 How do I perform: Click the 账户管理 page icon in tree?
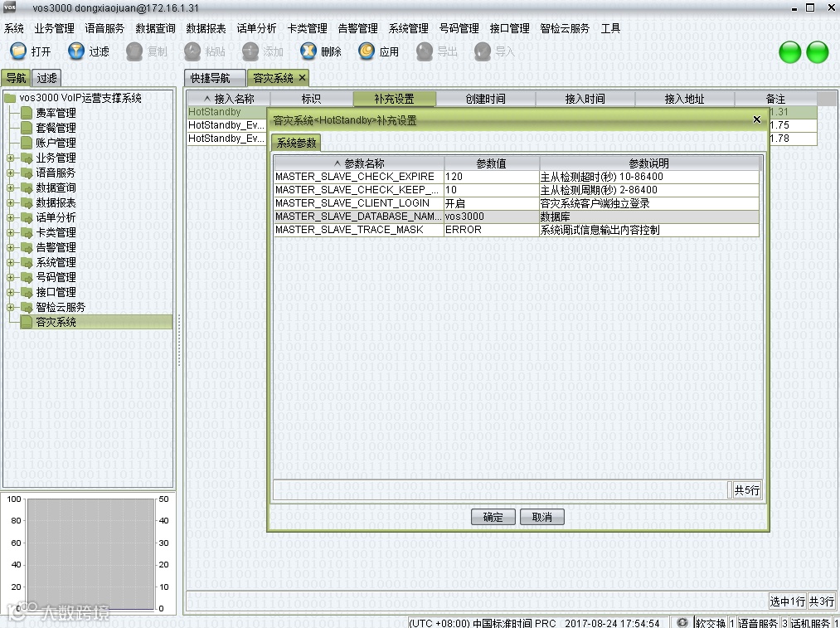pyautogui.click(x=27, y=143)
